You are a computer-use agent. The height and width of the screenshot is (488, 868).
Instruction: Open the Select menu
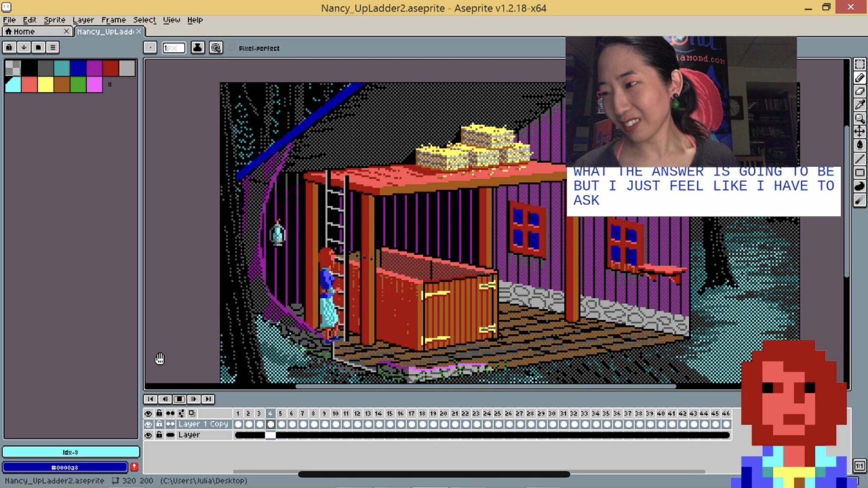pos(145,20)
